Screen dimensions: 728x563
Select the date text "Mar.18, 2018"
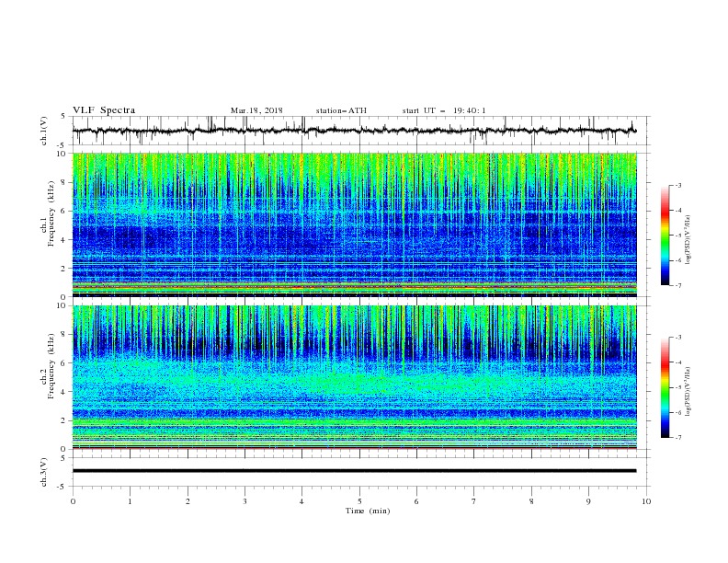click(x=256, y=110)
